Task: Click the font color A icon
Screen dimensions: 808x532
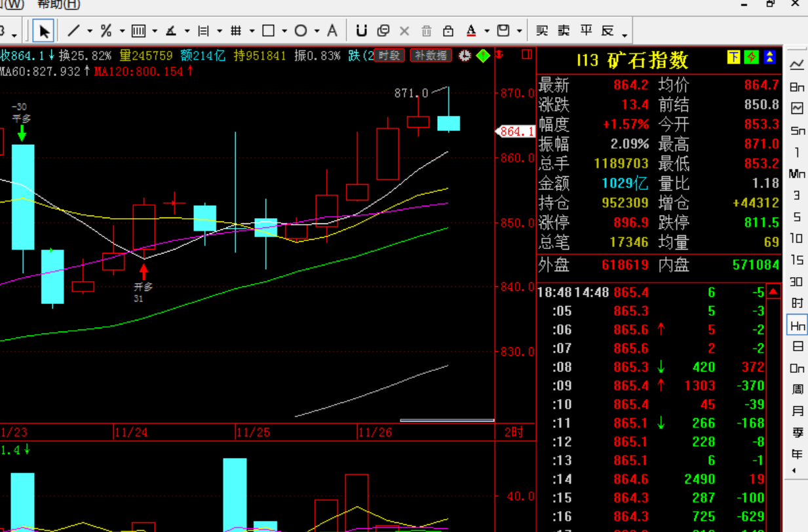Action: [x=471, y=30]
